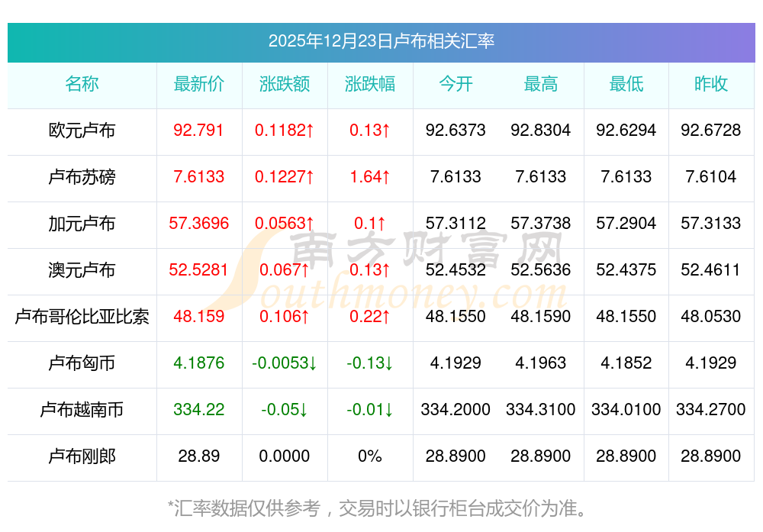Select the 涨跌幅 column header
Viewport: 763px width, 532px height.
pos(370,84)
